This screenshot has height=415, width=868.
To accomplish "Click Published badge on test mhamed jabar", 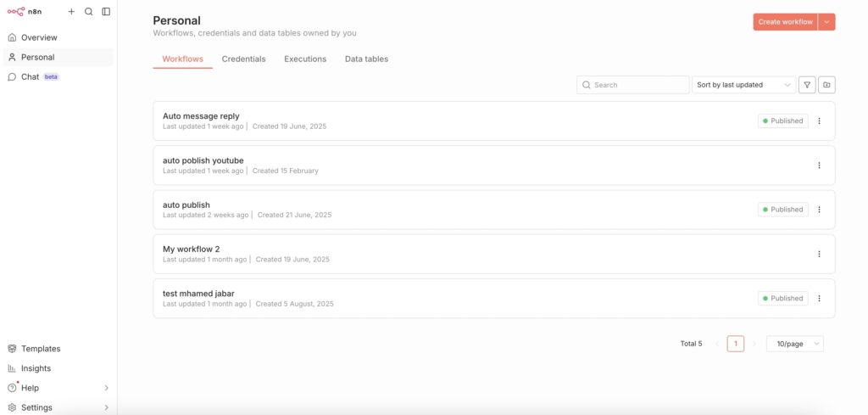I will 782,299.
